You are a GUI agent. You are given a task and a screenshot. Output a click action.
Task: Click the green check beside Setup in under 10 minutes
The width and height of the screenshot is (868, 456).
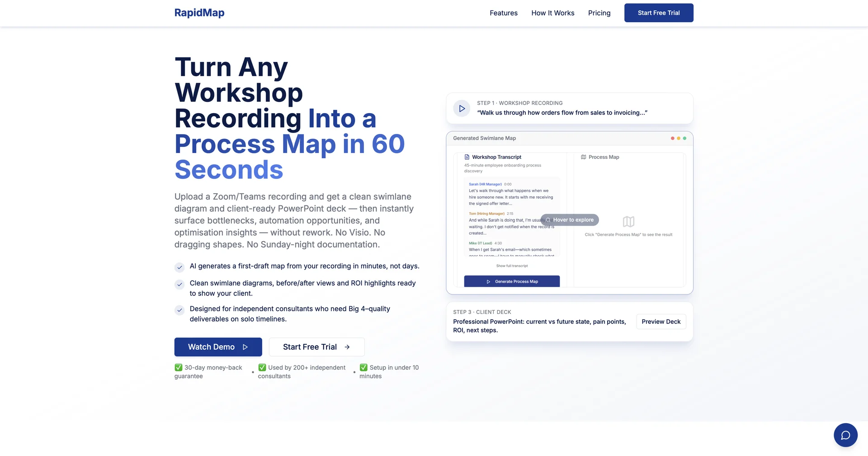[363, 367]
